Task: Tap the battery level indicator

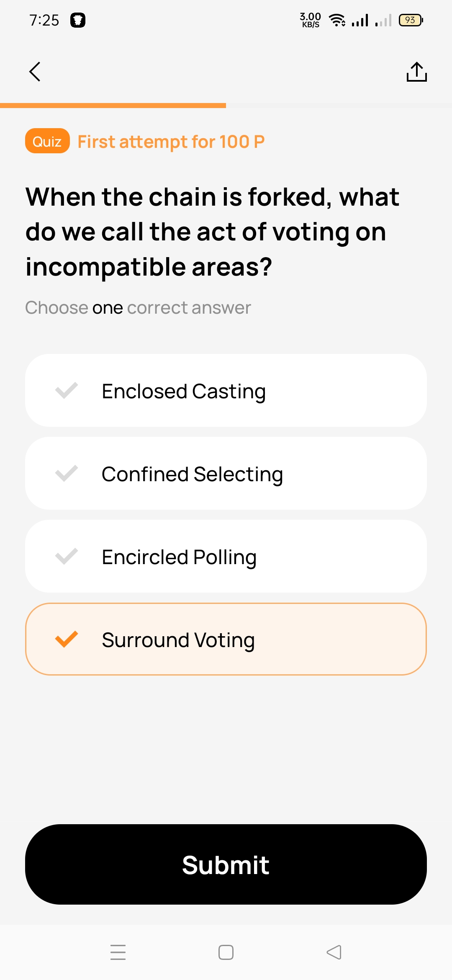Action: [411, 20]
